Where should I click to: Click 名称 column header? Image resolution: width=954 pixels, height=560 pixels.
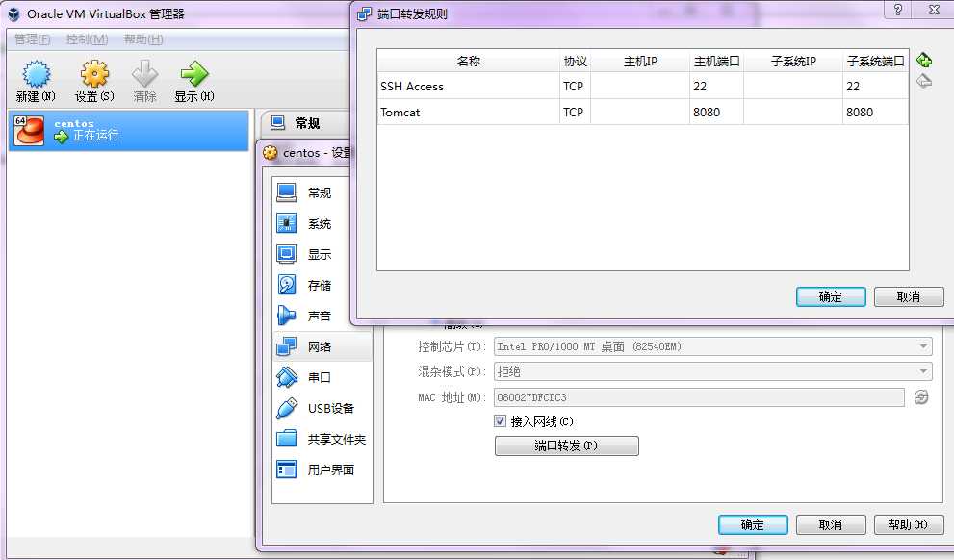click(x=469, y=61)
